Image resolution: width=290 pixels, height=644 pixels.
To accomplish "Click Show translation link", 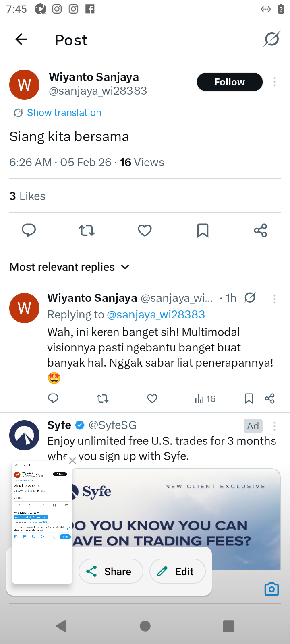I will point(64,113).
